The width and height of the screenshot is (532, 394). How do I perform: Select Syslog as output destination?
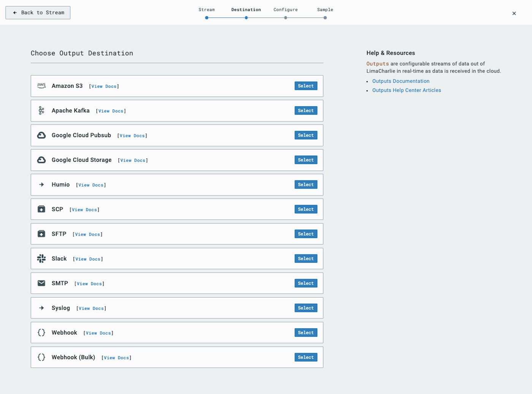click(306, 308)
